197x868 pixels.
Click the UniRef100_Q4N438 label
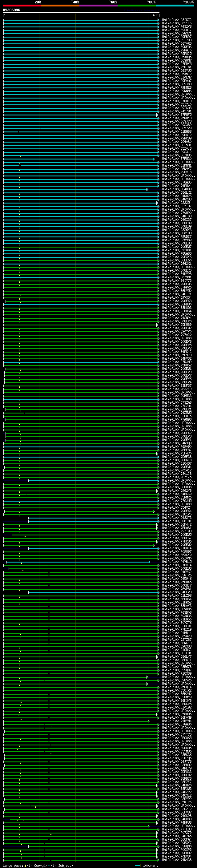click(x=177, y=860)
